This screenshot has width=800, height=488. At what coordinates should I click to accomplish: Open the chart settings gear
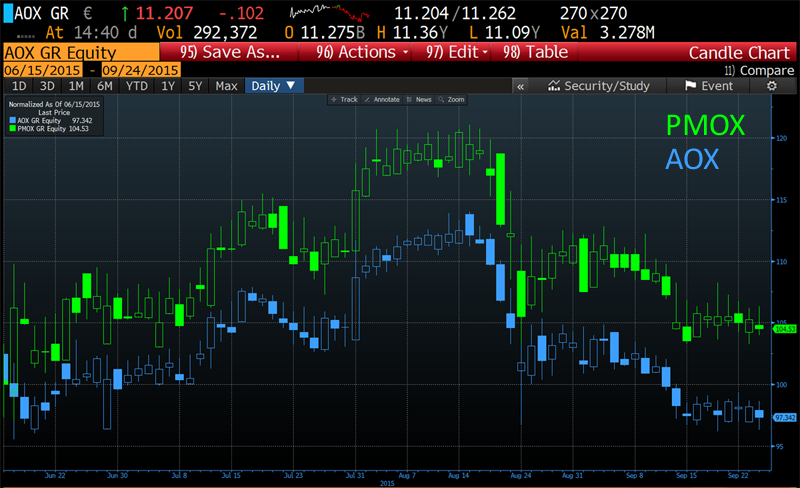[772, 86]
